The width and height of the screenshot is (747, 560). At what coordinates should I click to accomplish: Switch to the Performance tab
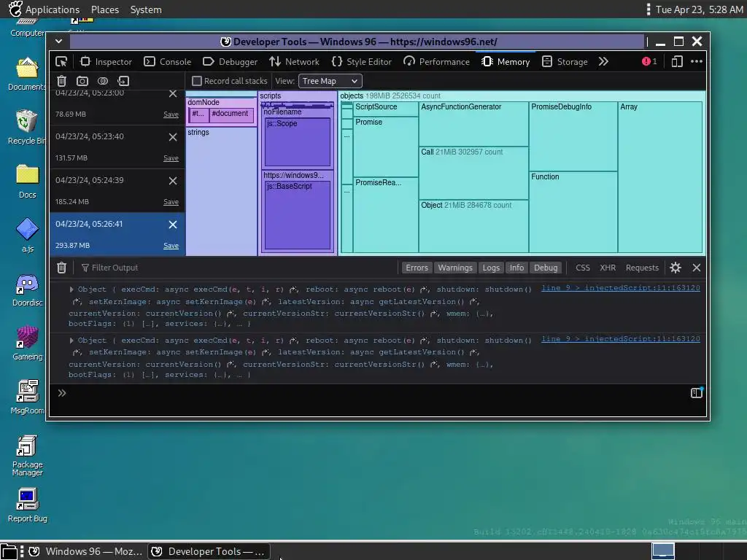pos(436,61)
